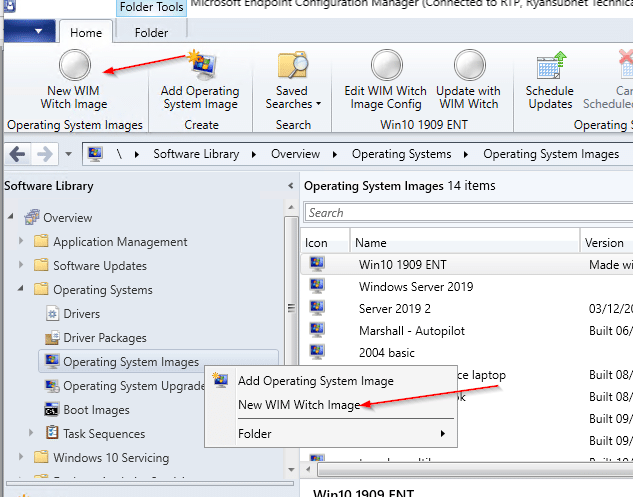The image size is (633, 497).
Task: Collapse the Operating Systems folder
Action: [x=21, y=288]
